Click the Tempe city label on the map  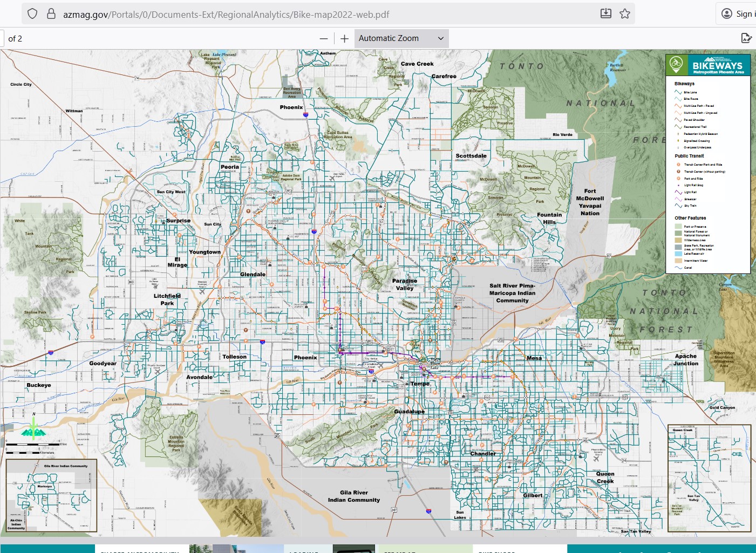pos(420,384)
